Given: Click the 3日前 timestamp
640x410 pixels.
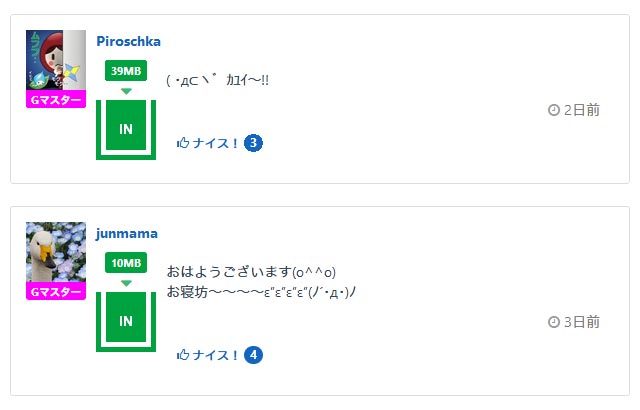Looking at the screenshot, I should click(x=581, y=322).
